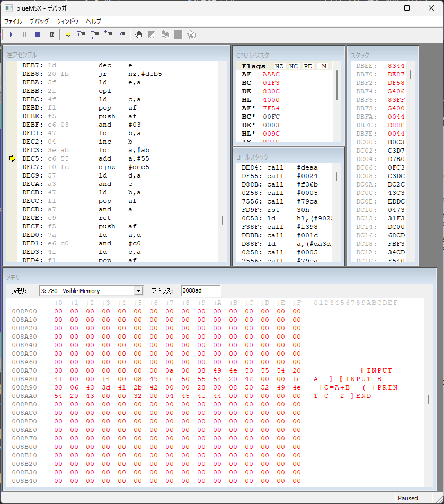Screen dimensions: 444x504
Task: Click the yellow Show Next Statement arrow
Action: [x=68, y=34]
